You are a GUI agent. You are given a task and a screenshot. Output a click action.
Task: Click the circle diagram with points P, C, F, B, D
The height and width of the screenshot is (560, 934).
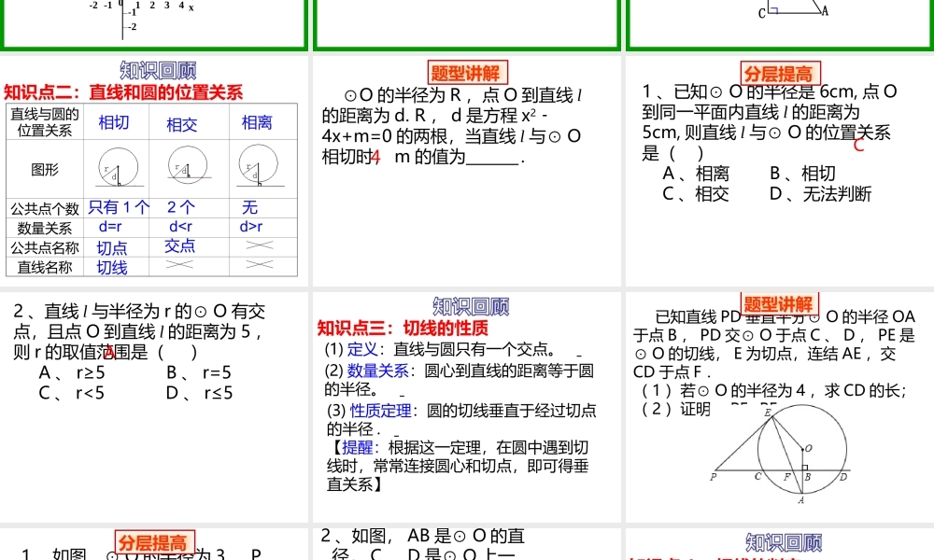pos(780,454)
